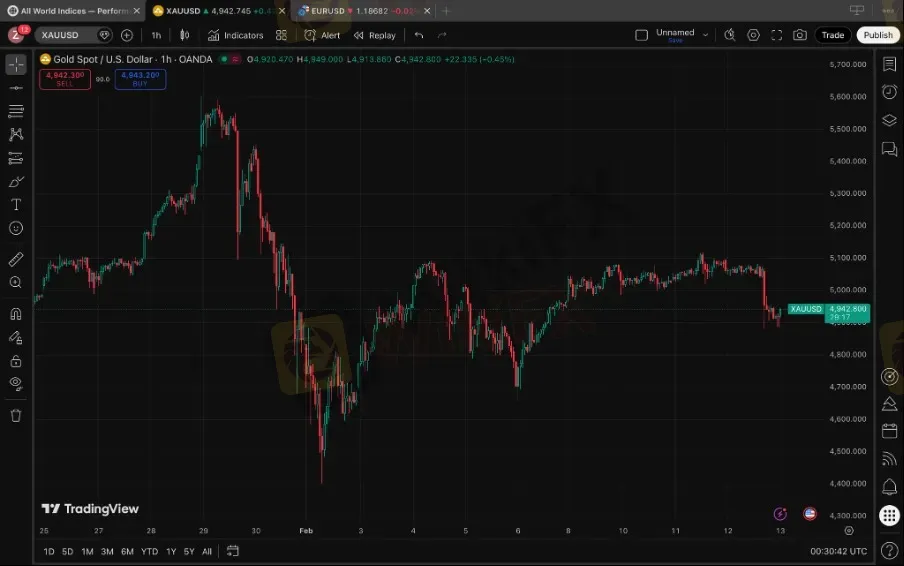
Task: Open the help center question icon
Action: pyautogui.click(x=890, y=552)
